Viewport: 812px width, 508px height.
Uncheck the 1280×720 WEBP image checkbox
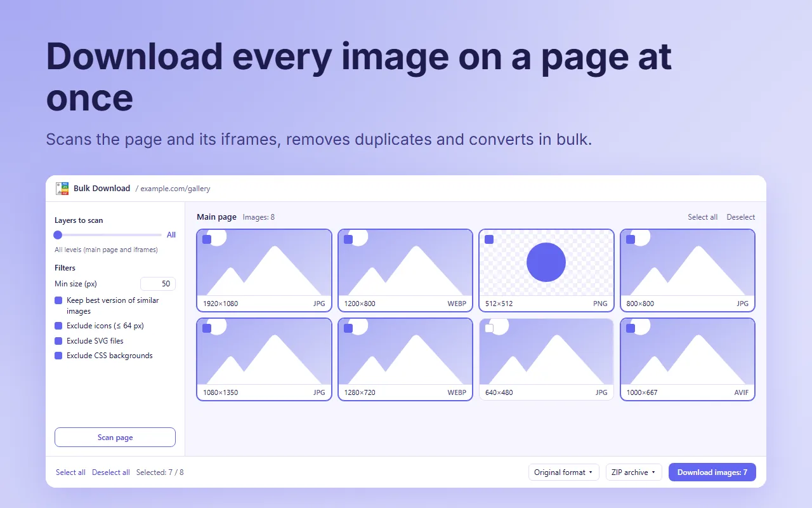click(x=348, y=328)
